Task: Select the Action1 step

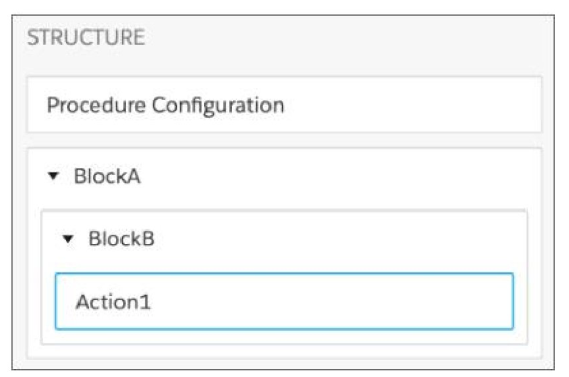Action: (284, 301)
